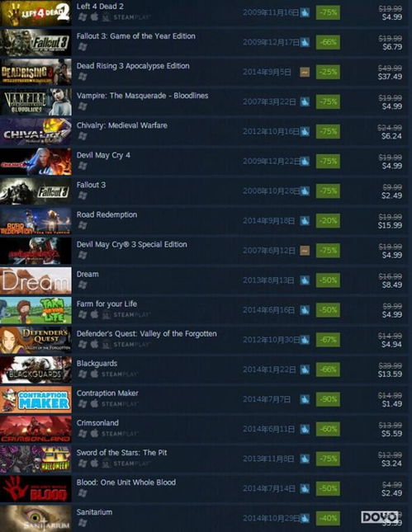Viewport: 412px width, 532px height.
Task: Click $3.24 price for Sword of the Stars: The Pit
Action: point(391,464)
